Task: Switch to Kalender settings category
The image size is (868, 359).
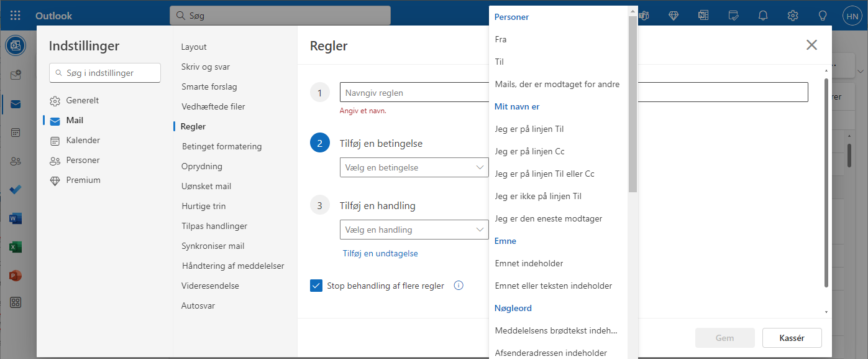Action: point(83,140)
